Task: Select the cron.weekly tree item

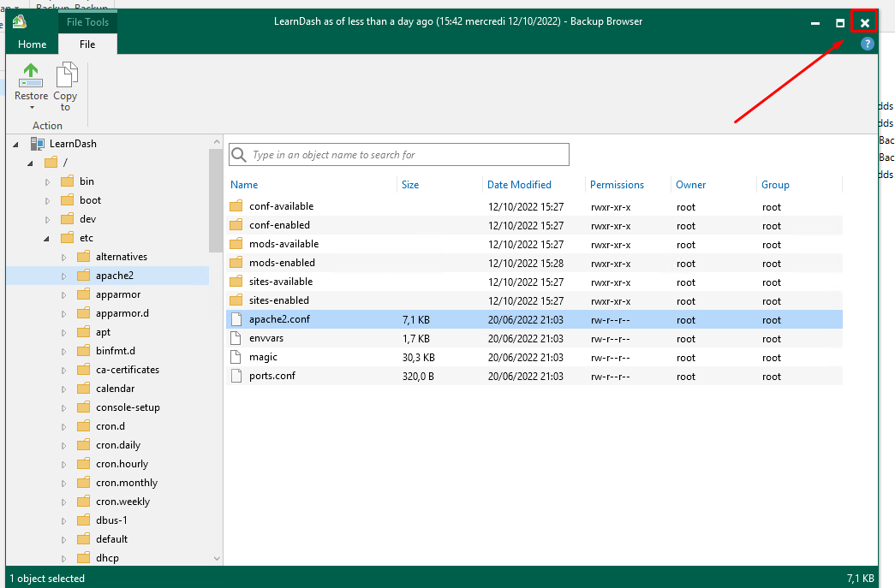Action: pyautogui.click(x=122, y=502)
